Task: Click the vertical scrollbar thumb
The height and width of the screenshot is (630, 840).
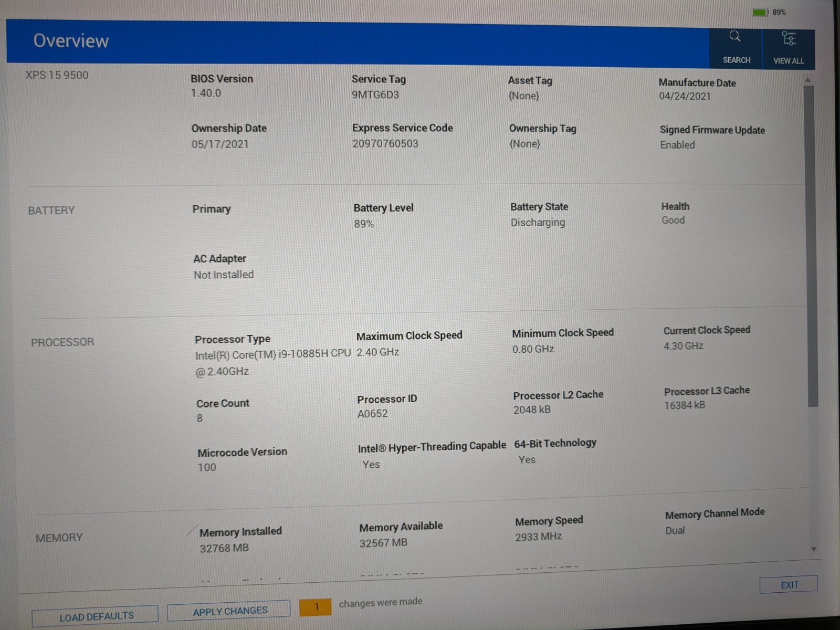Action: click(811, 246)
